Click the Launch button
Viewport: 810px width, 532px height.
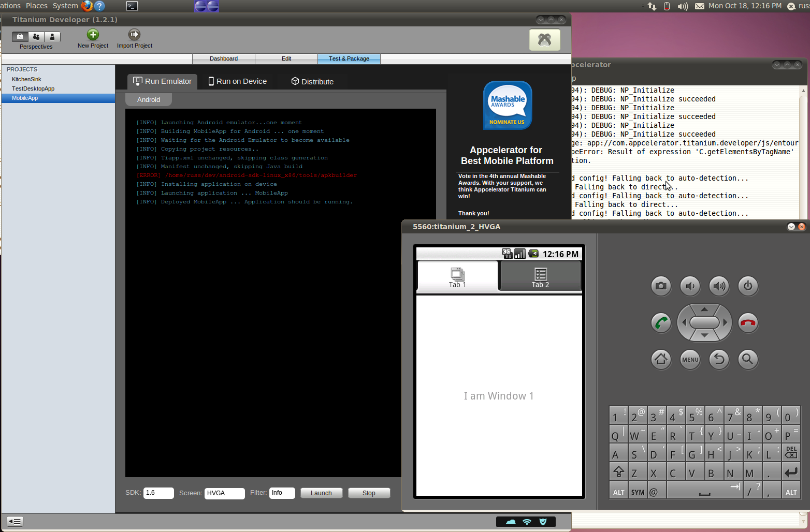[321, 493]
